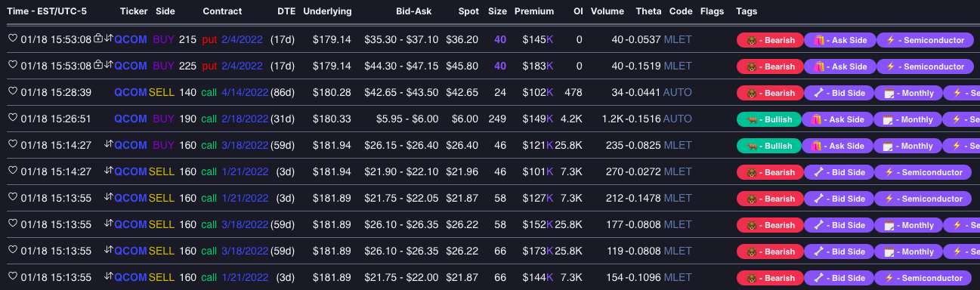Click the briefcase icon on 225 put row

(x=98, y=65)
